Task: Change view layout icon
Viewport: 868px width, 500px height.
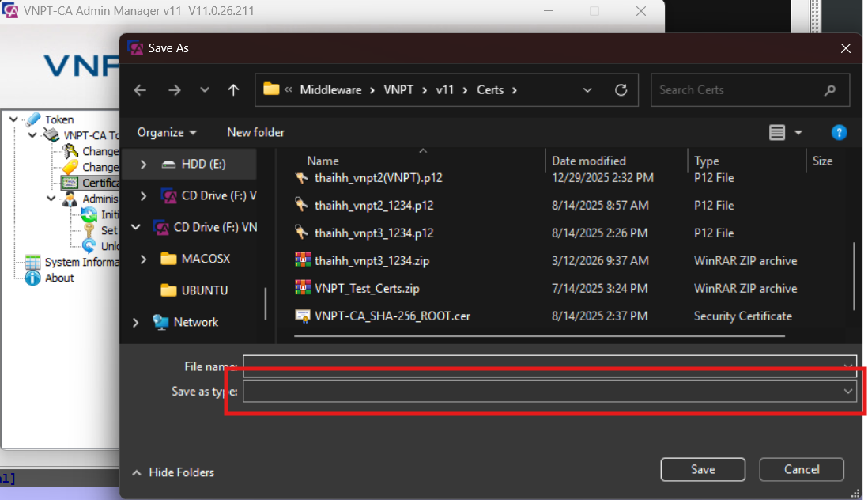Action: tap(777, 132)
